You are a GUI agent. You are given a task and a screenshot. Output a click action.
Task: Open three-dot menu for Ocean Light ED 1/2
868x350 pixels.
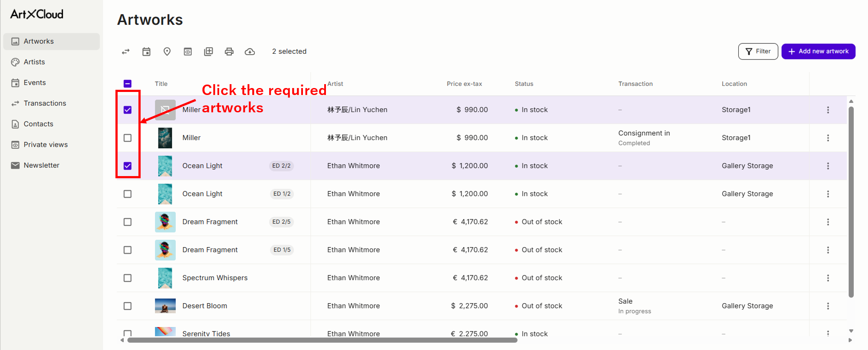pos(828,194)
